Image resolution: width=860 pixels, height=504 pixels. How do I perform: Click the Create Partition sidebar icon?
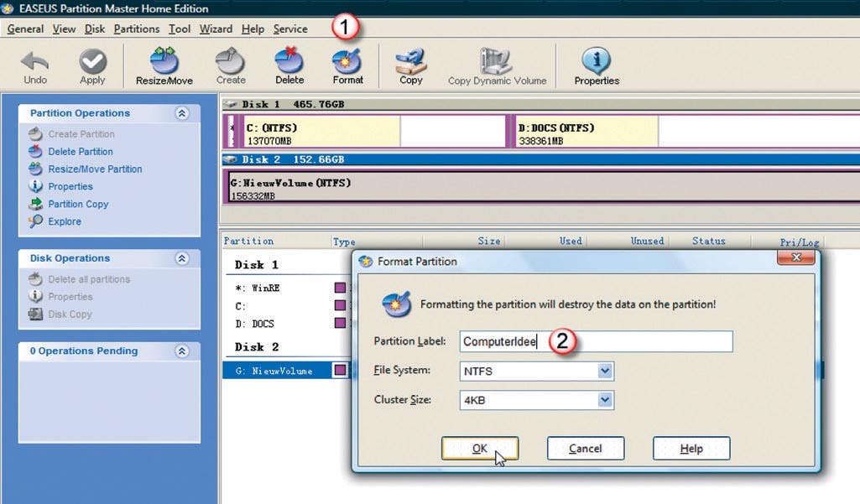pos(35,134)
